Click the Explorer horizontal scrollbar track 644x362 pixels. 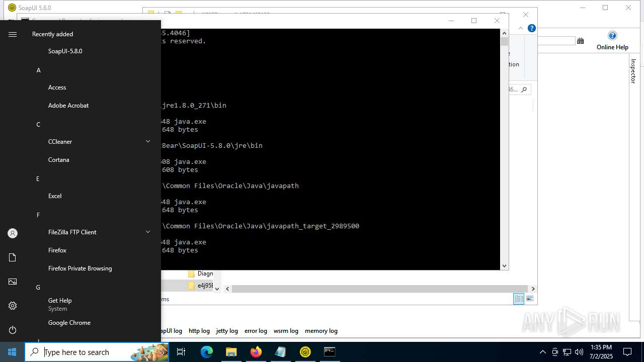point(380,289)
